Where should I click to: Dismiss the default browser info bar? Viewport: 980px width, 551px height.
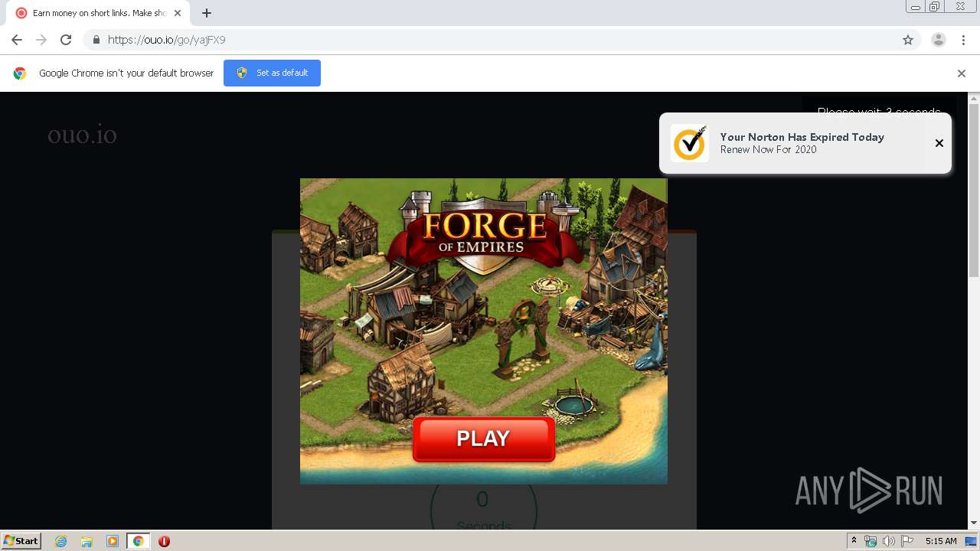[962, 73]
